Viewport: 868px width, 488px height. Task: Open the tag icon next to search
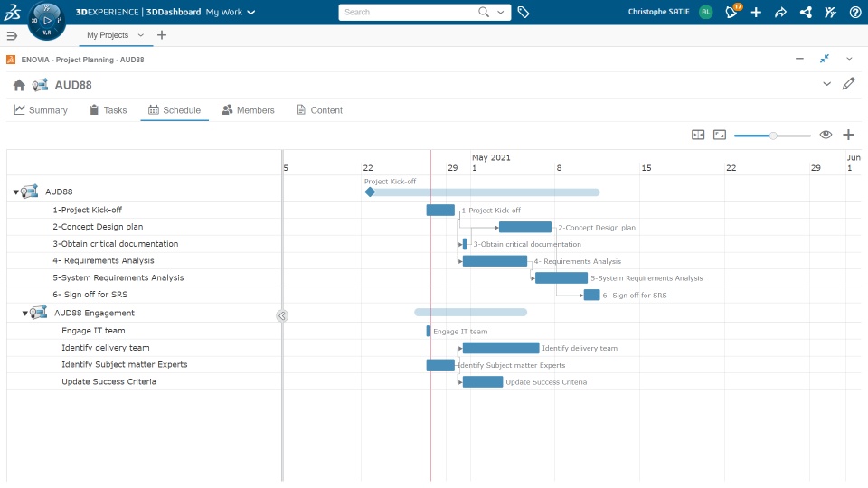pyautogui.click(x=524, y=12)
